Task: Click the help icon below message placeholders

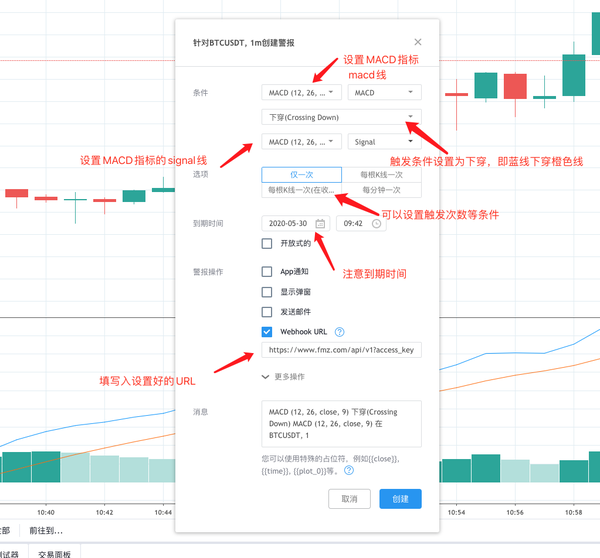Action: coord(349,469)
